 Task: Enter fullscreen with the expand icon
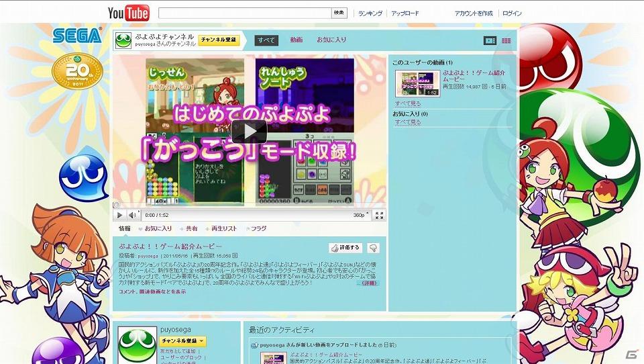pos(380,215)
